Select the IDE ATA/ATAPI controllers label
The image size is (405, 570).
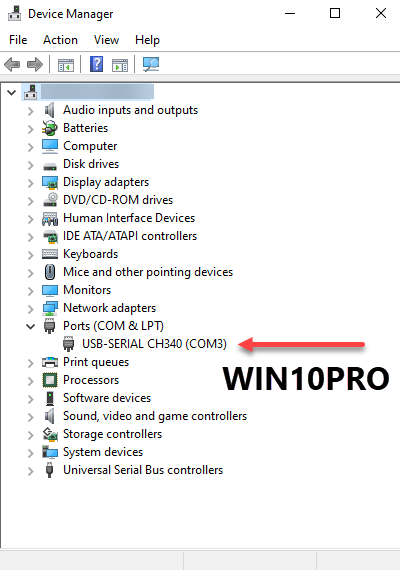click(130, 236)
